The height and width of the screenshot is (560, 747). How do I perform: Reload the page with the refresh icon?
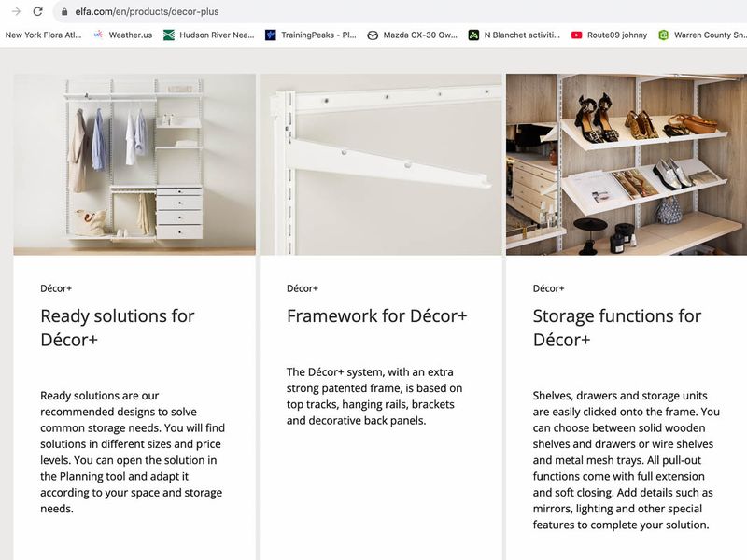pyautogui.click(x=38, y=11)
